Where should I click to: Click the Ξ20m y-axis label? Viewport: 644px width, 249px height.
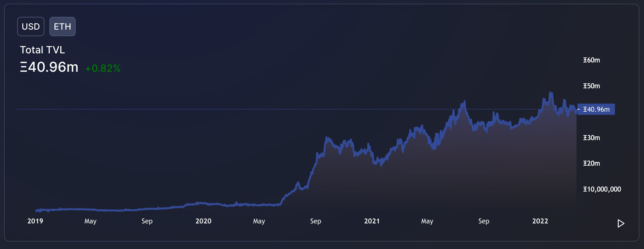click(x=591, y=163)
